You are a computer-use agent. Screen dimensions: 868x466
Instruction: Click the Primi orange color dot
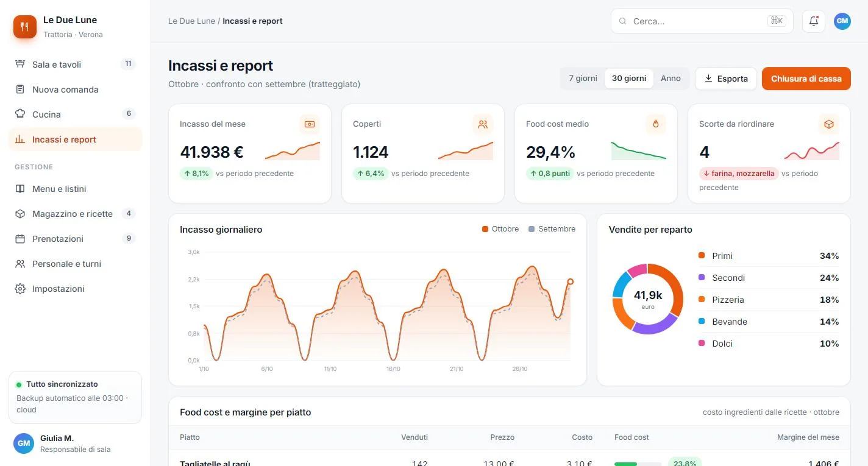[702, 256]
